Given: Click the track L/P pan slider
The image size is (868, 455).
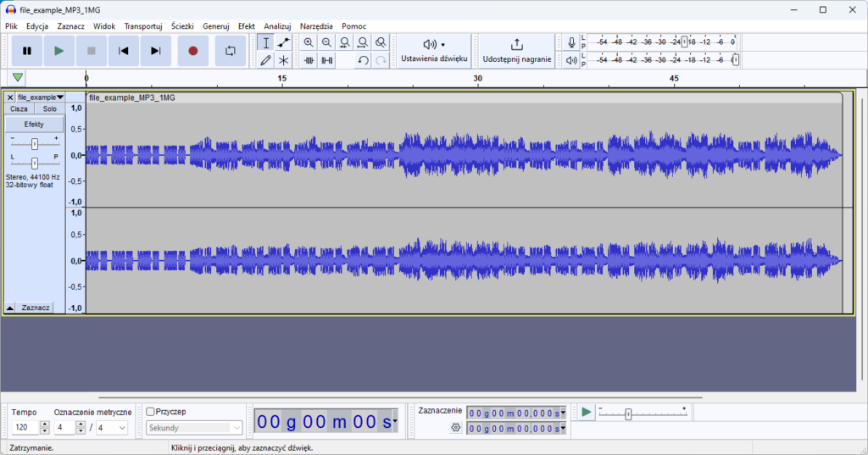Looking at the screenshot, I should (x=34, y=163).
